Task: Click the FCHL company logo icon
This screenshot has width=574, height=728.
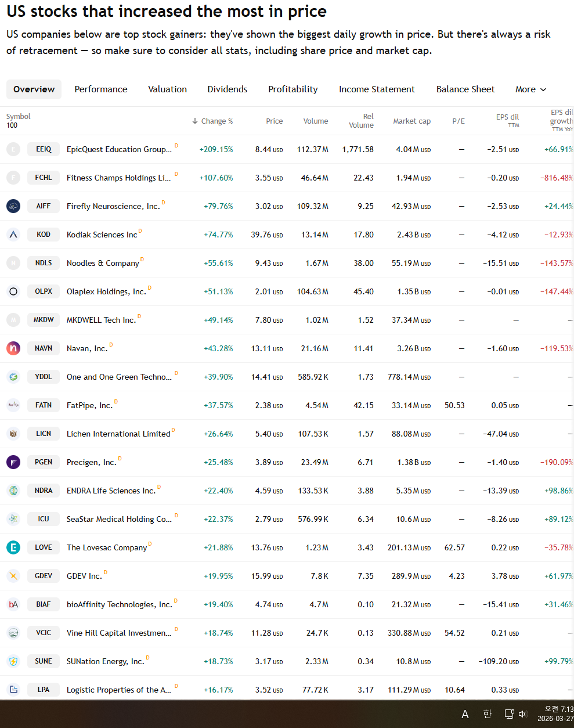Action: (x=13, y=178)
